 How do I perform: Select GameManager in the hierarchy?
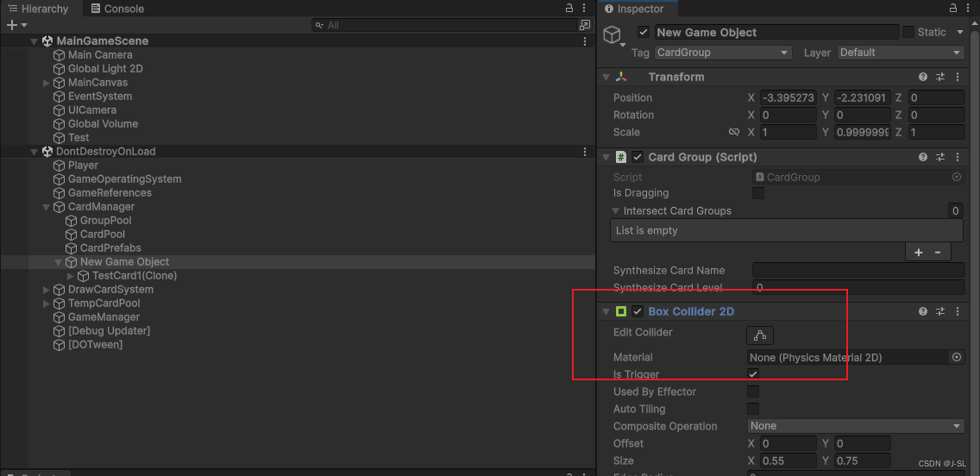104,316
